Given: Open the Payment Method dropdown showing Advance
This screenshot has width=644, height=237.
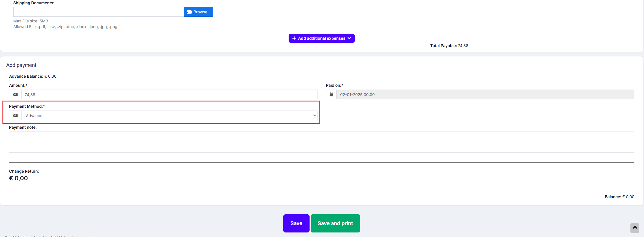Looking at the screenshot, I should (x=169, y=116).
